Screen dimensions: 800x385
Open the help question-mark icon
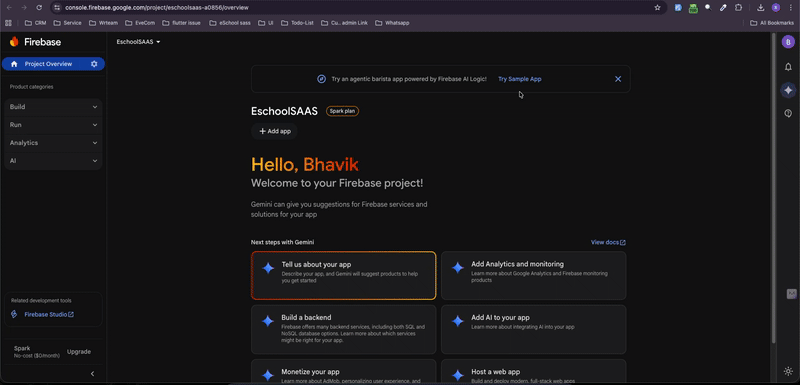click(788, 113)
